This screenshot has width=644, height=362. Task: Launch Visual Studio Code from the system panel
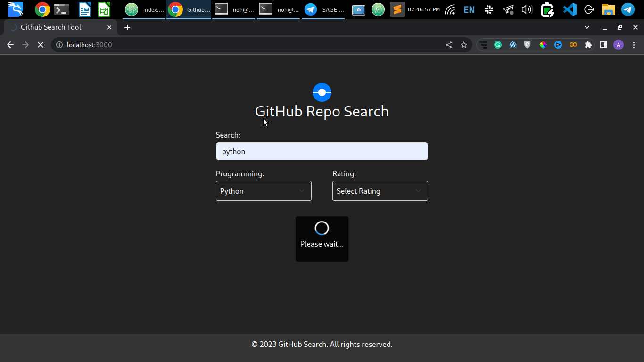(x=570, y=9)
